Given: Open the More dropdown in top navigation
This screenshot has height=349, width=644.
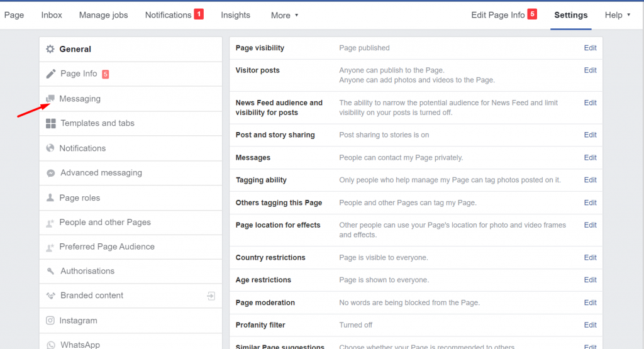Looking at the screenshot, I should [285, 15].
